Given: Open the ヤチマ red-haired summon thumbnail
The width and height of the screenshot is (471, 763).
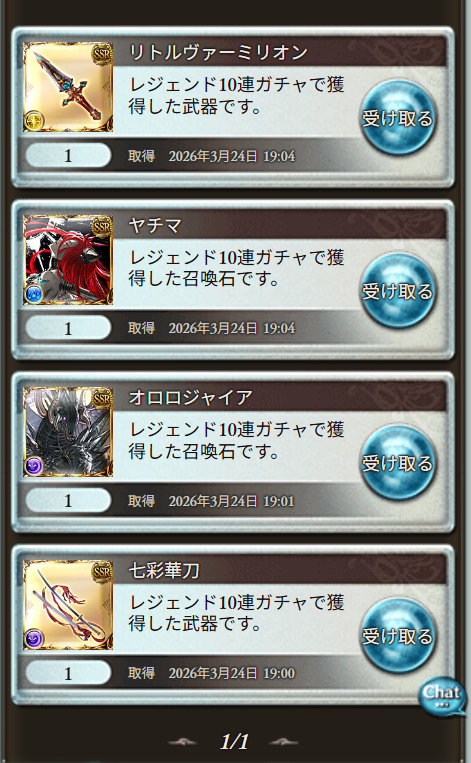Looking at the screenshot, I should tap(68, 260).
